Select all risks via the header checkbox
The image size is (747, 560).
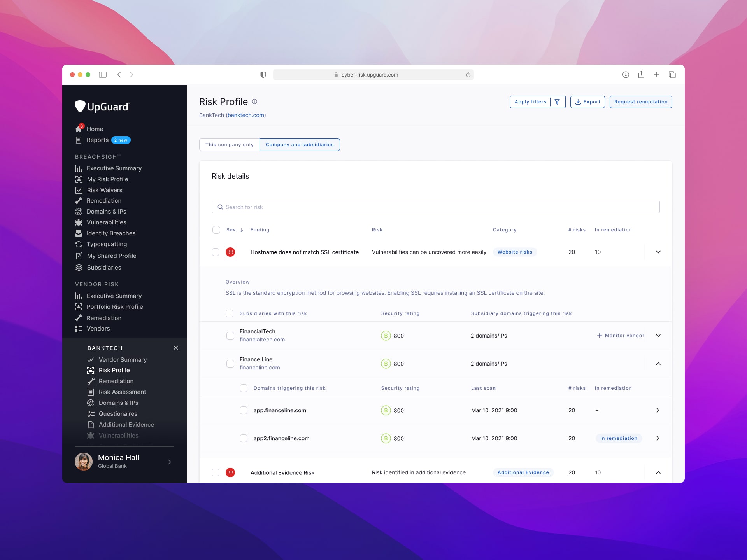tap(216, 230)
